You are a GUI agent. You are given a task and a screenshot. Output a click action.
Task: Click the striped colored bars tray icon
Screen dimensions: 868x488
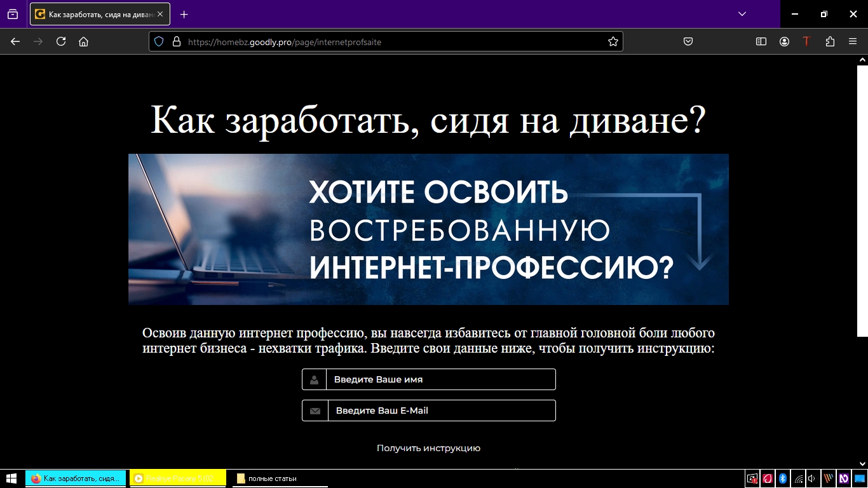(x=829, y=478)
